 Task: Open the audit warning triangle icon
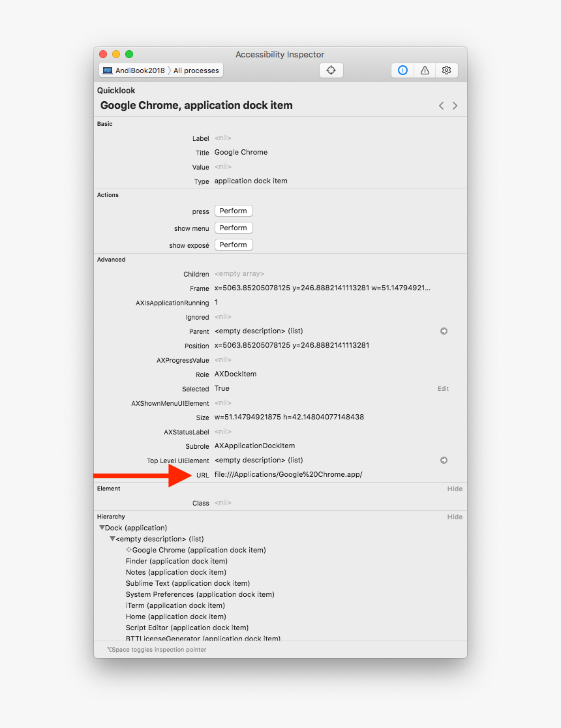(x=425, y=70)
